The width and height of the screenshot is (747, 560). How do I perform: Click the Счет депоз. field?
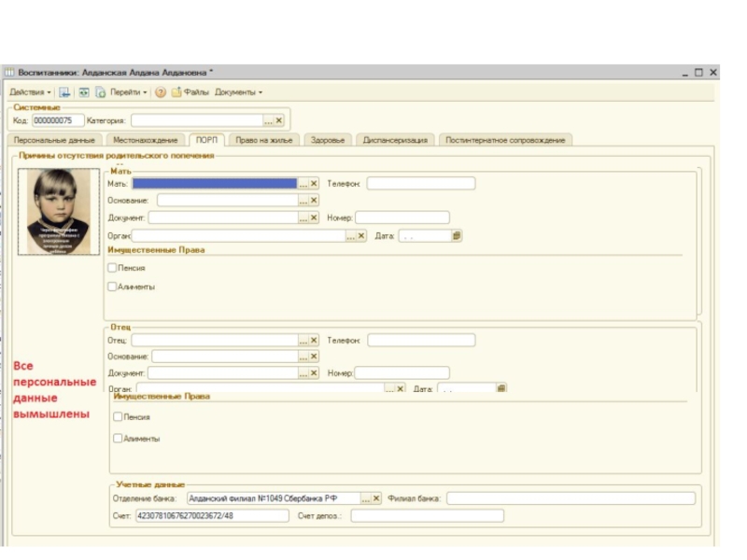[x=428, y=516]
